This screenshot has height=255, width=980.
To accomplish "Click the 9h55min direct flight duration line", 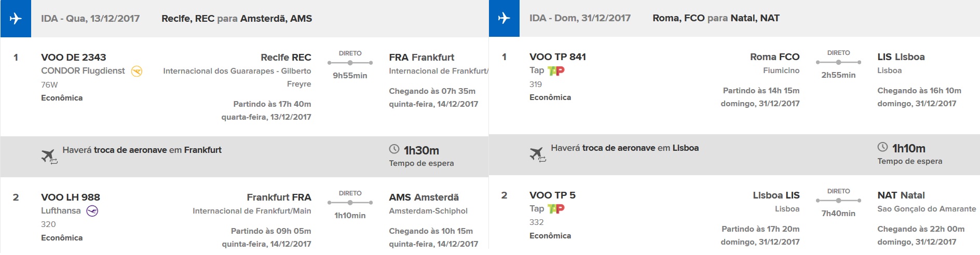I will click(350, 63).
